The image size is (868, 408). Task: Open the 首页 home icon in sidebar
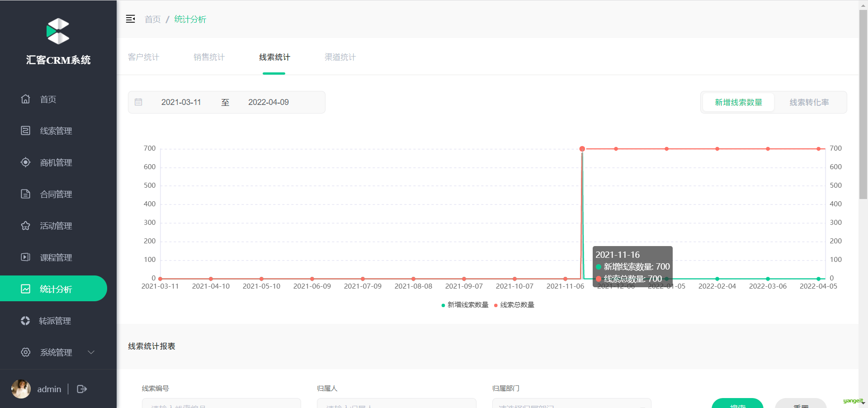tap(26, 99)
